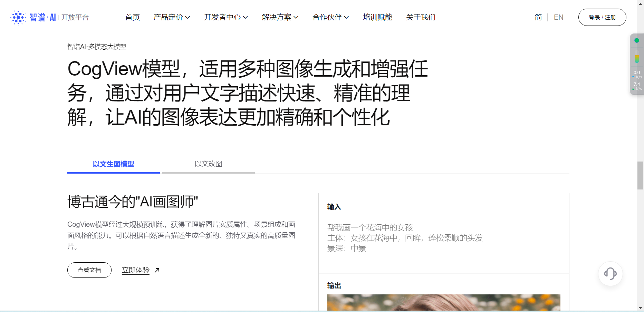This screenshot has width=644, height=312.
Task: Open the customer service headset icon
Action: coord(610,274)
